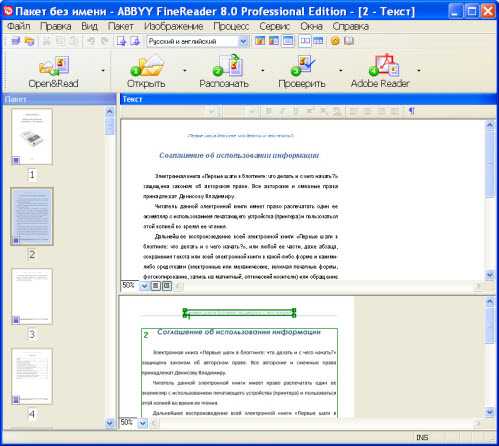
Task: Open the Файл menu
Action: [19, 26]
